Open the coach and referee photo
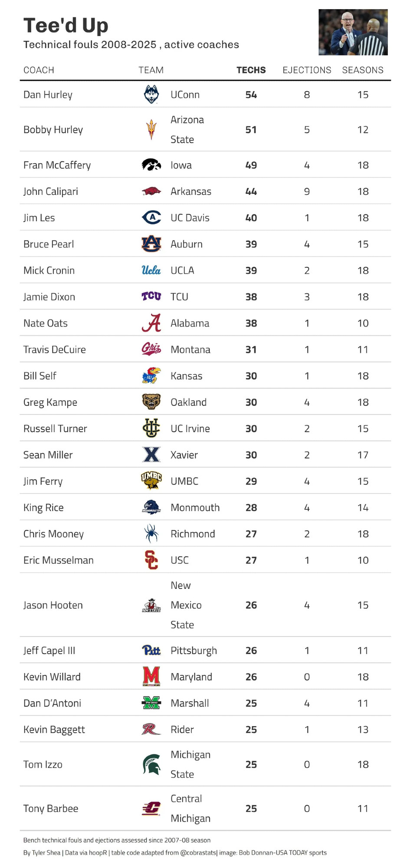This screenshot has height=868, width=397. (x=353, y=33)
